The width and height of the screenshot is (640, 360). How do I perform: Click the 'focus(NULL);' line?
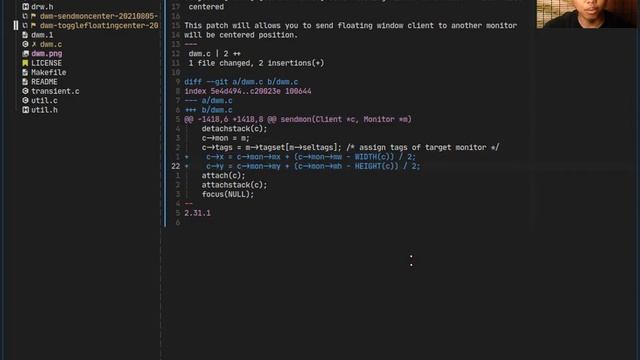[x=228, y=194]
